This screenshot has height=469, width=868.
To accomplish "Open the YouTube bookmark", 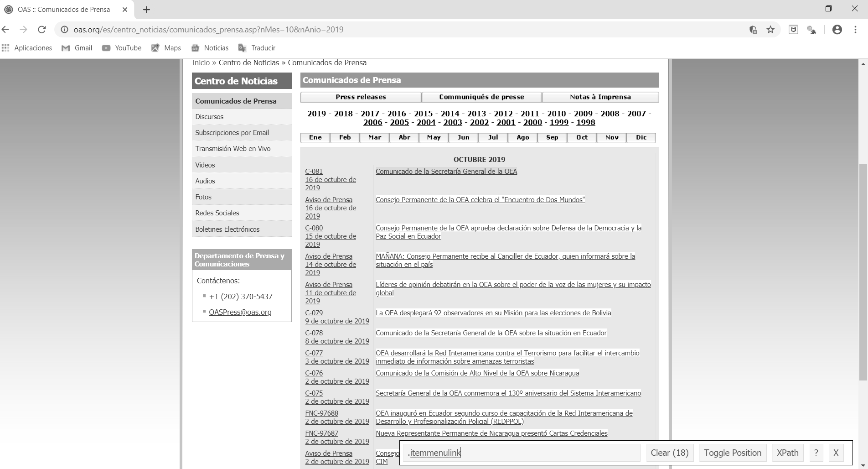I will pos(121,48).
